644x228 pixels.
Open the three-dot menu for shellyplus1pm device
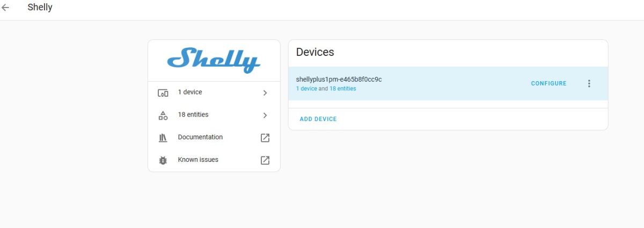(589, 83)
